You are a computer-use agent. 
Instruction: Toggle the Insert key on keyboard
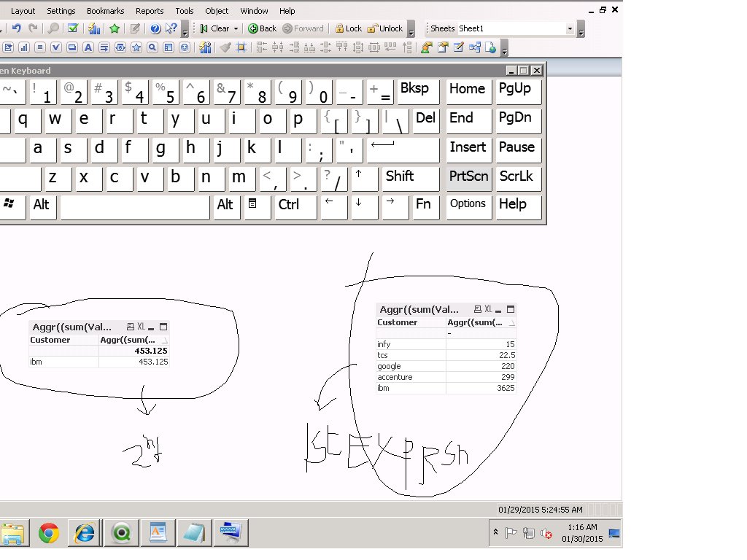(x=469, y=149)
